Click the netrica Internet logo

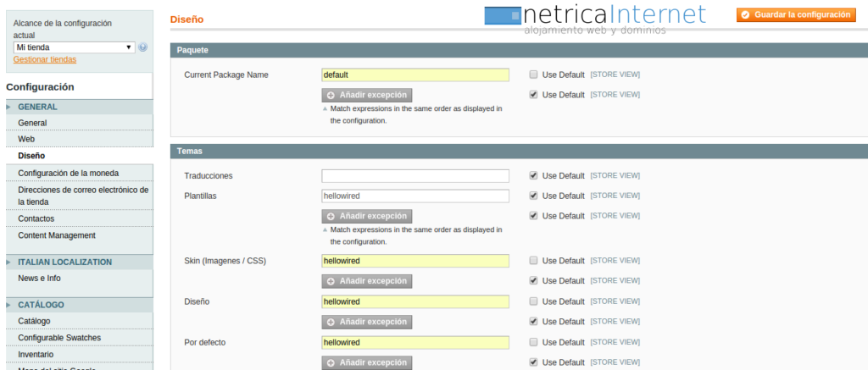(596, 19)
